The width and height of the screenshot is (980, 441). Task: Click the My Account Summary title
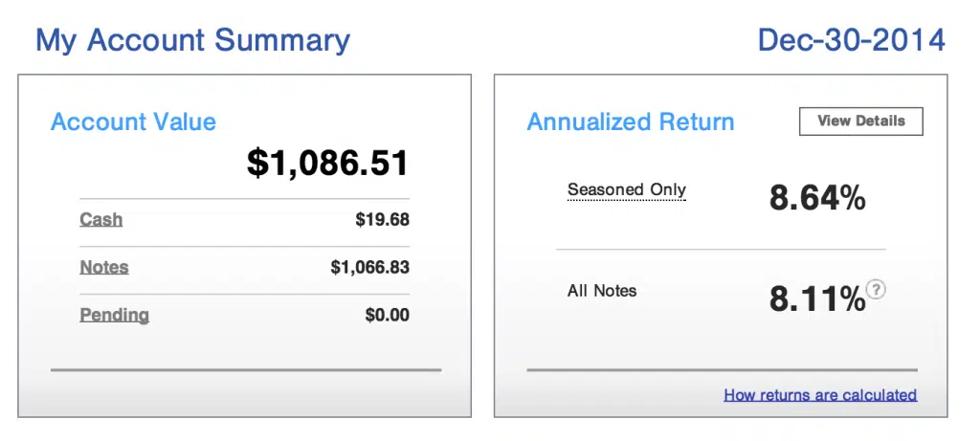pyautogui.click(x=192, y=40)
